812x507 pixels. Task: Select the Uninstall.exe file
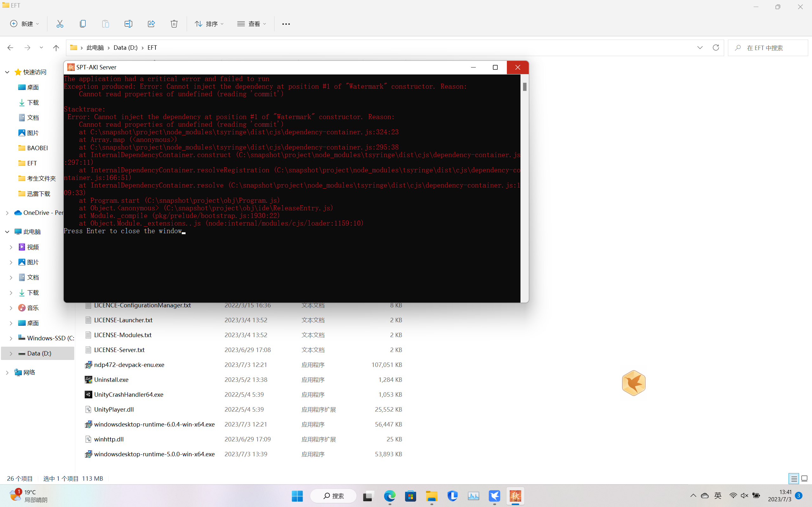click(111, 380)
